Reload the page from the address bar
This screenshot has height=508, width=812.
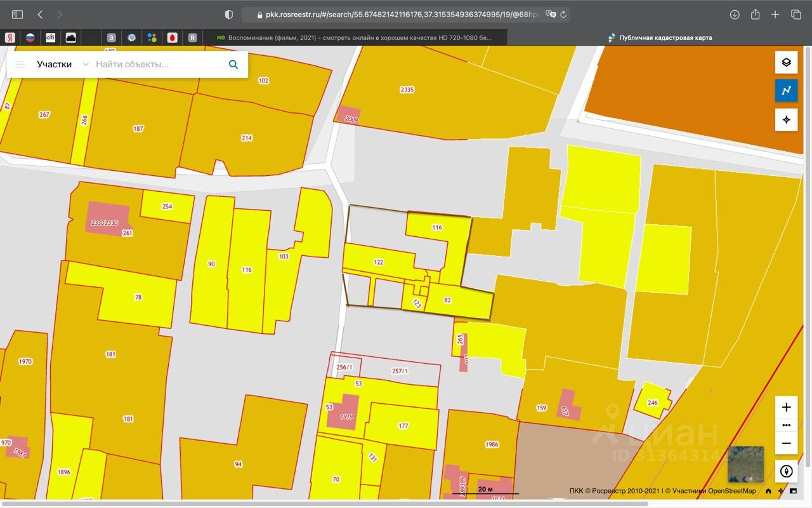[x=563, y=14]
